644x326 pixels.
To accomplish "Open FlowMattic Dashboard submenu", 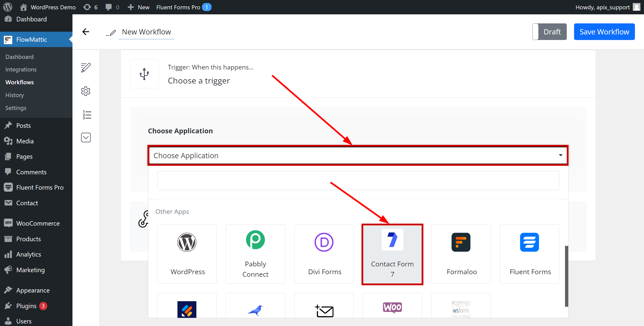I will (20, 57).
